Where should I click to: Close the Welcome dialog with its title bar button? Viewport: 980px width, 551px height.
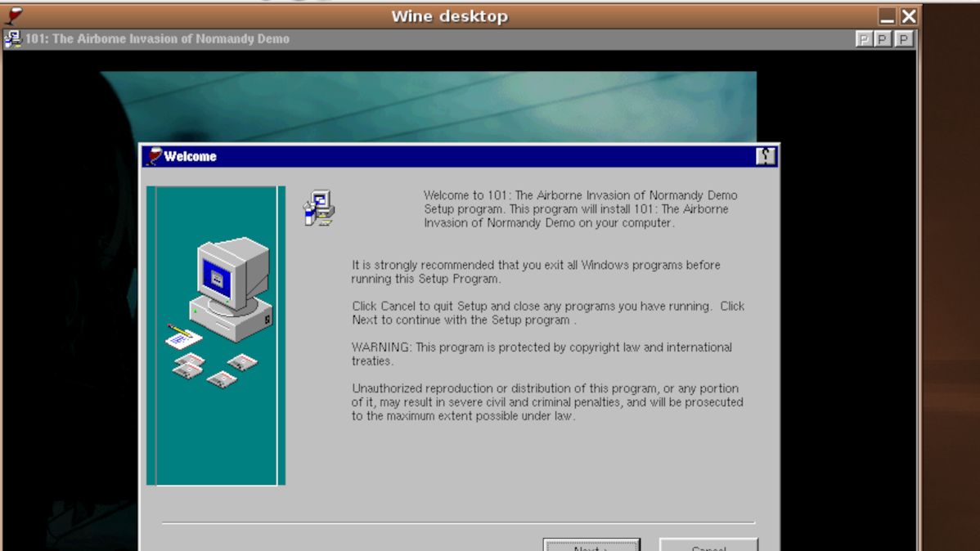[x=765, y=156]
